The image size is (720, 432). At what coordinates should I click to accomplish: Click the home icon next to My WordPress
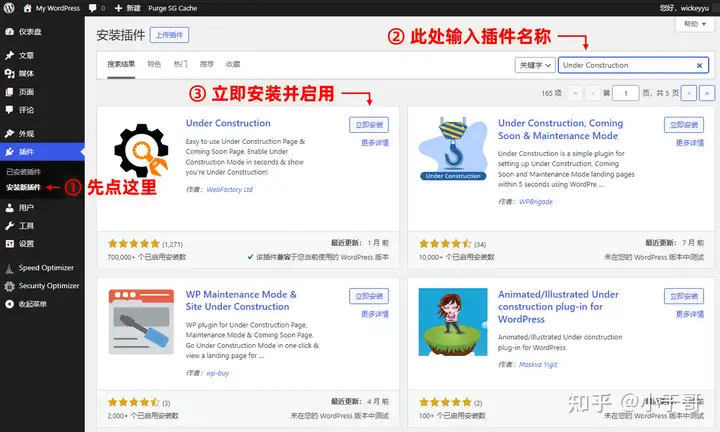coord(28,8)
